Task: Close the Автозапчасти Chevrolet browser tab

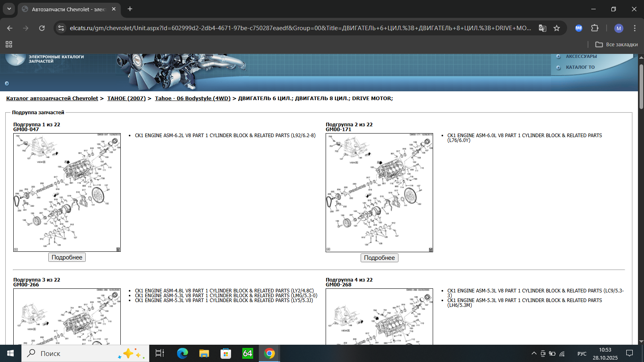Action: [x=114, y=9]
